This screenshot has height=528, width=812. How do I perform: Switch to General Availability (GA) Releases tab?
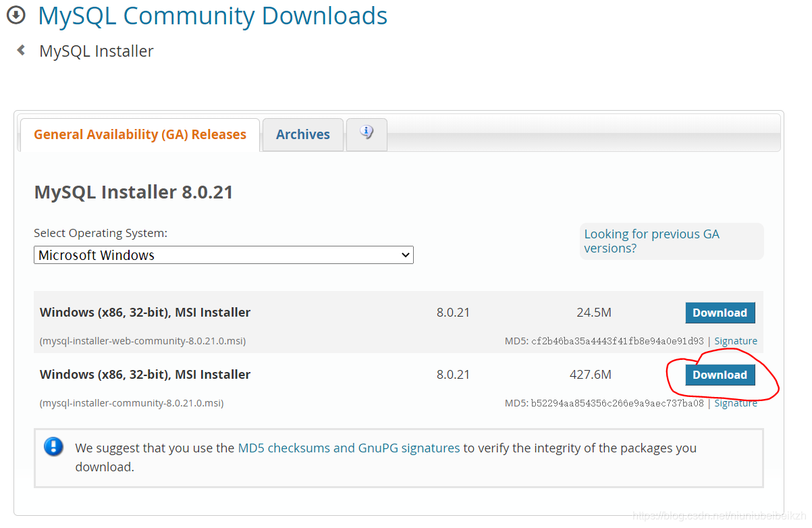140,134
